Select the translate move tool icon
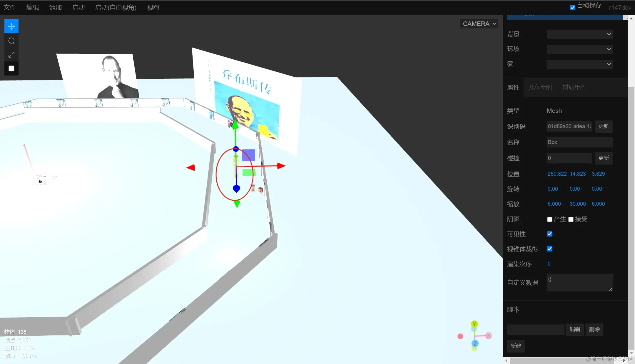The height and width of the screenshot is (364, 635). 11,26
